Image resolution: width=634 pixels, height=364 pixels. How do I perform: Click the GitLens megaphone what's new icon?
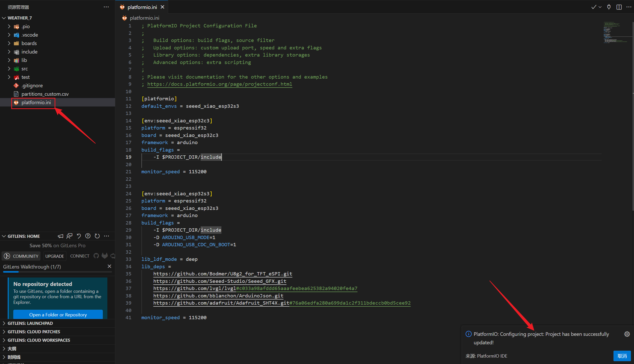point(60,236)
